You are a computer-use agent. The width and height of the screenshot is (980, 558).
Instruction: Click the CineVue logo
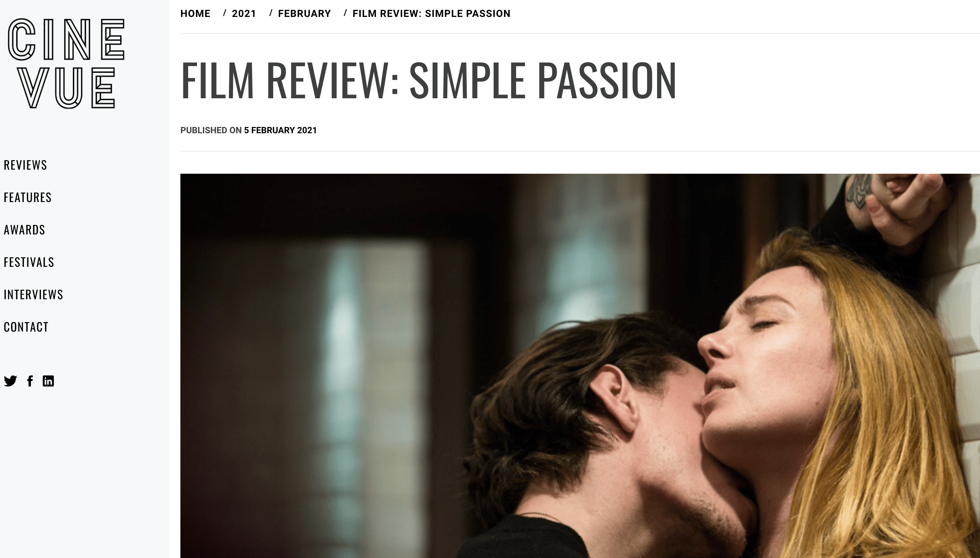click(66, 63)
